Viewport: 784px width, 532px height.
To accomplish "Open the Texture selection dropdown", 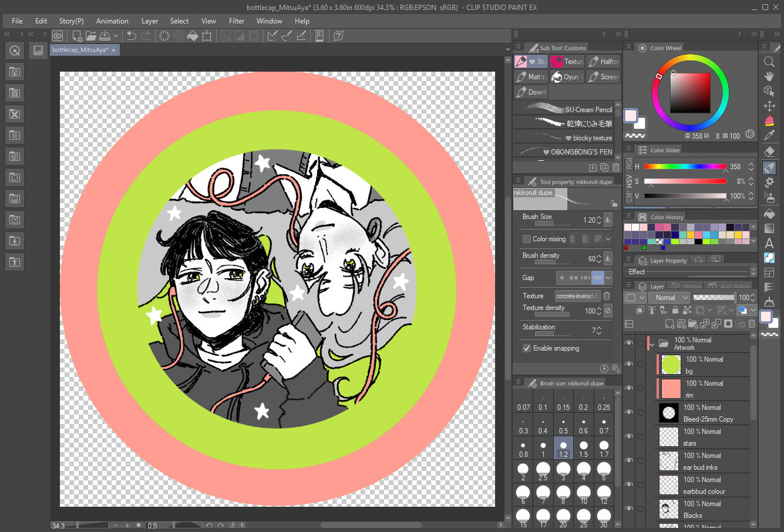I will (x=577, y=295).
